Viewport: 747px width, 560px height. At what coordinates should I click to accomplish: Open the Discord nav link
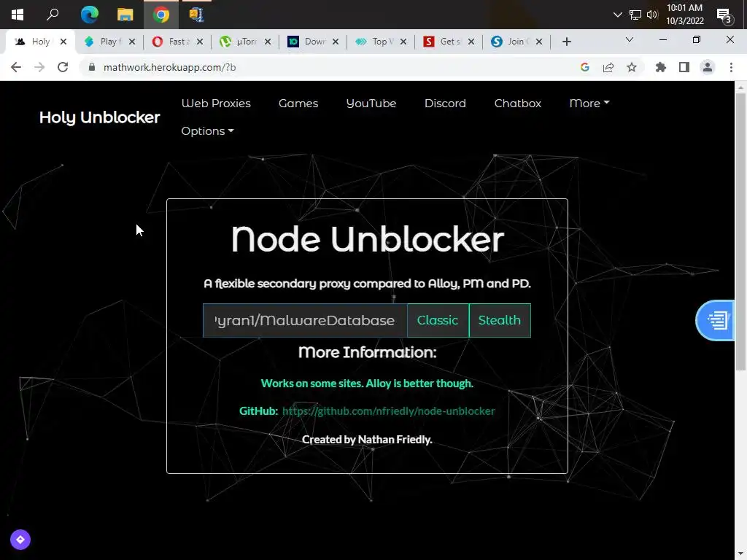click(445, 104)
